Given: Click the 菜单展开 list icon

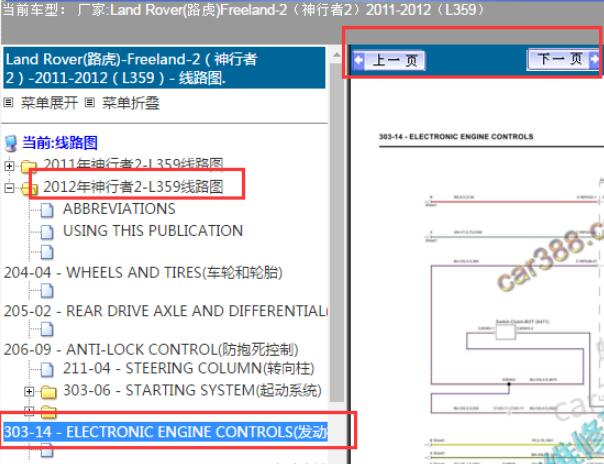Looking at the screenshot, I should pyautogui.click(x=8, y=102).
